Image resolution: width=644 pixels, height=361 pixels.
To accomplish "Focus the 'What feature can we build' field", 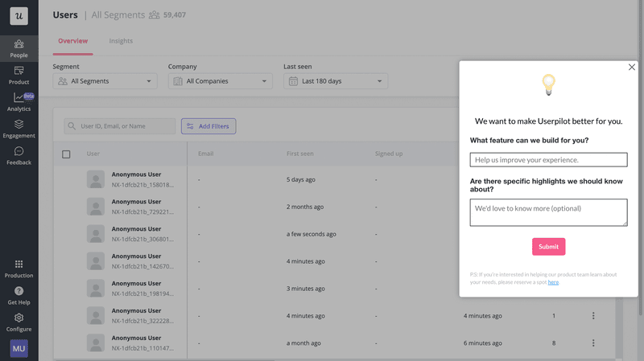I will (549, 159).
